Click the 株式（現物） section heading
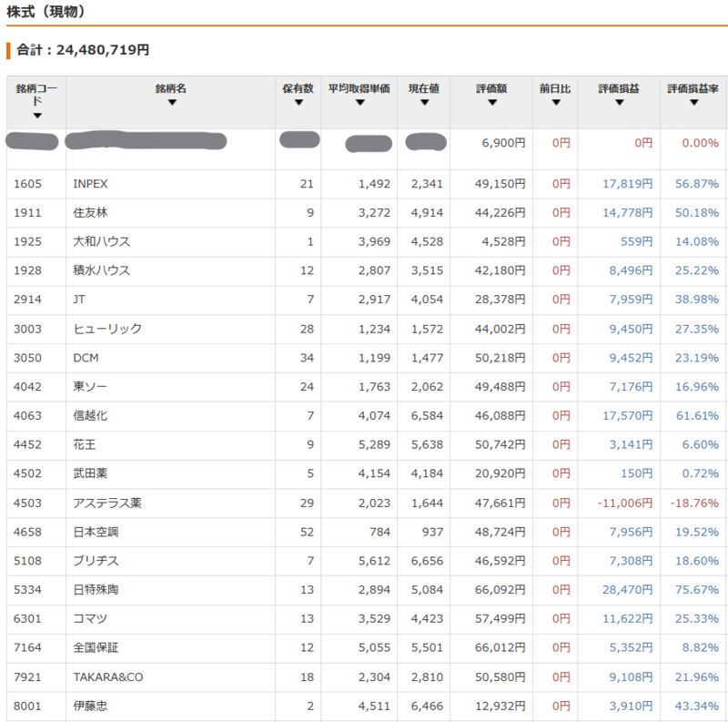 46,12
